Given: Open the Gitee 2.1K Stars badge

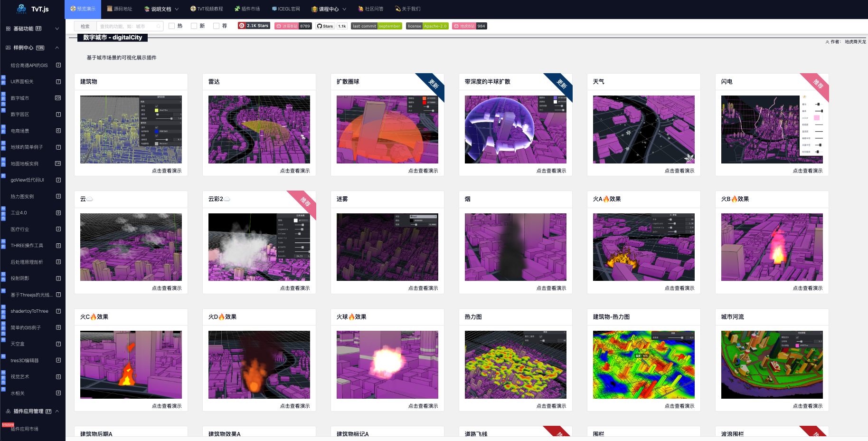Looking at the screenshot, I should pyautogui.click(x=254, y=26).
